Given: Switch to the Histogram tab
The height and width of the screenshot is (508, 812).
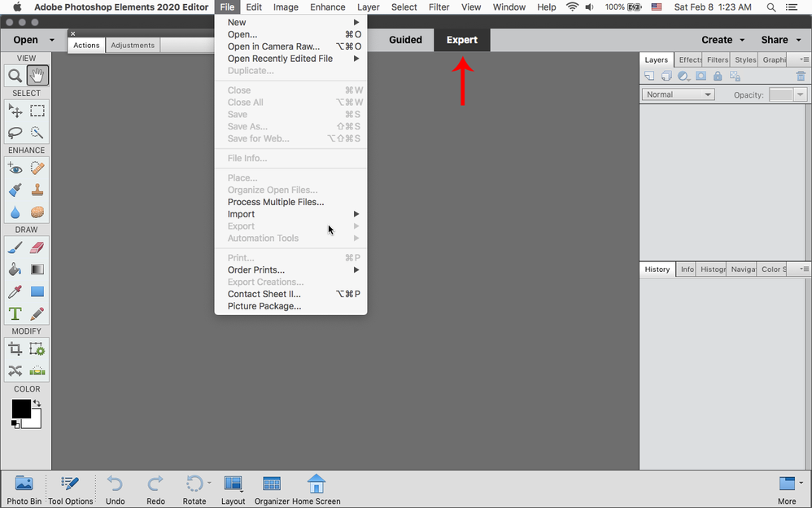Looking at the screenshot, I should point(712,269).
